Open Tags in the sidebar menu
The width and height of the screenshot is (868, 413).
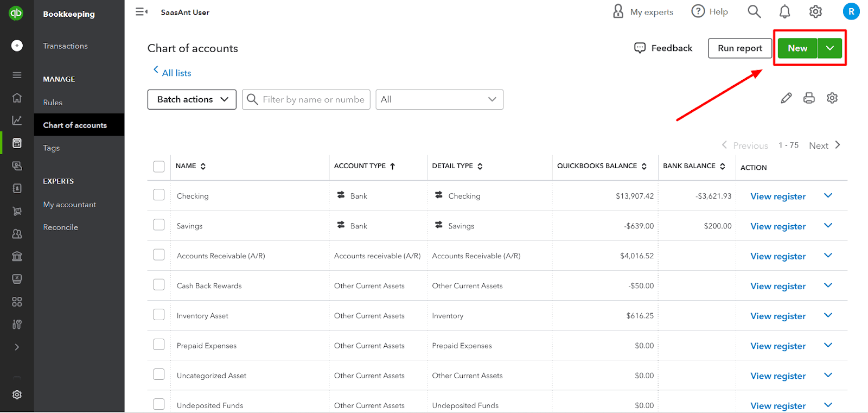[x=52, y=148]
